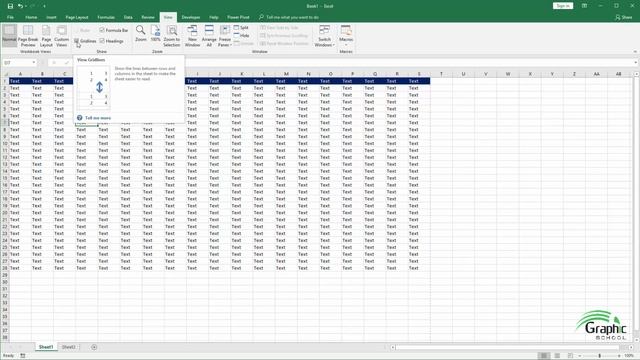Select the Sheet1 tab

pos(46,347)
